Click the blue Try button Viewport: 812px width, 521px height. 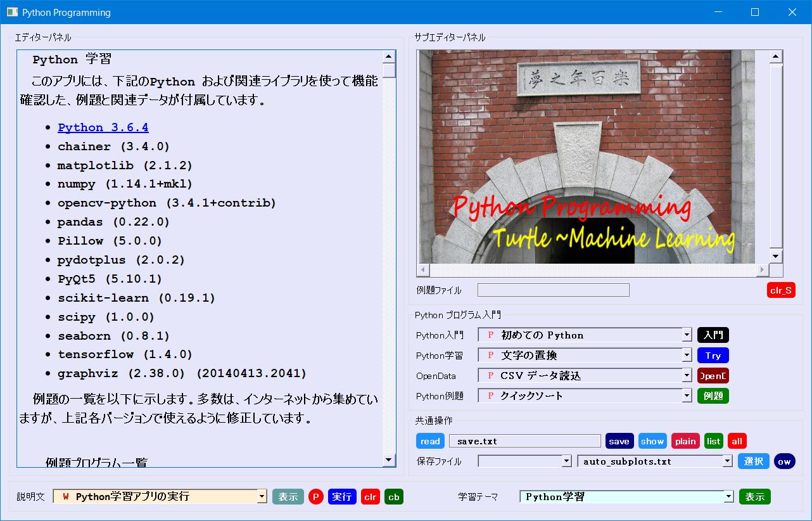713,355
